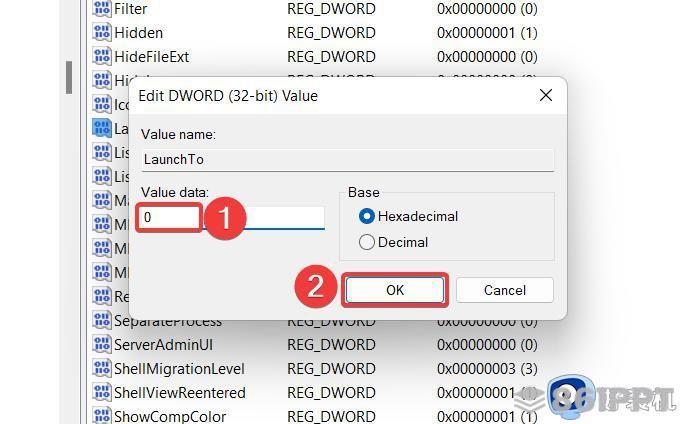Click the data value in ShowCompColor row
The width and height of the screenshot is (684, 424).
click(487, 417)
